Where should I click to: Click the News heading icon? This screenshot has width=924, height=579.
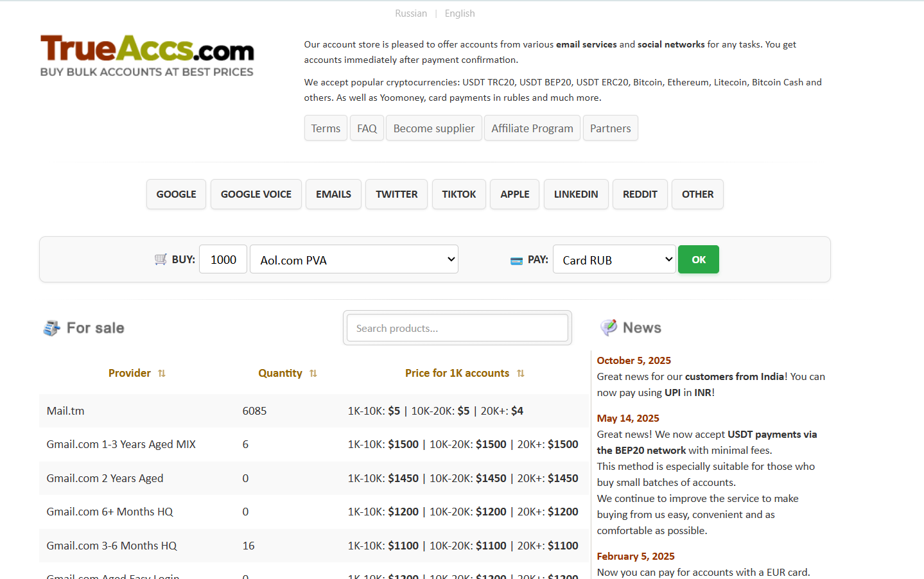coord(608,327)
